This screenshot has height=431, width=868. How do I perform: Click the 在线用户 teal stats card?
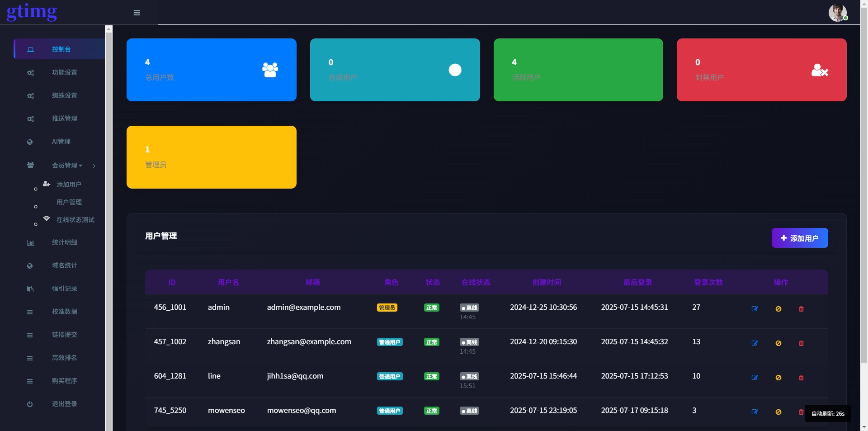395,70
